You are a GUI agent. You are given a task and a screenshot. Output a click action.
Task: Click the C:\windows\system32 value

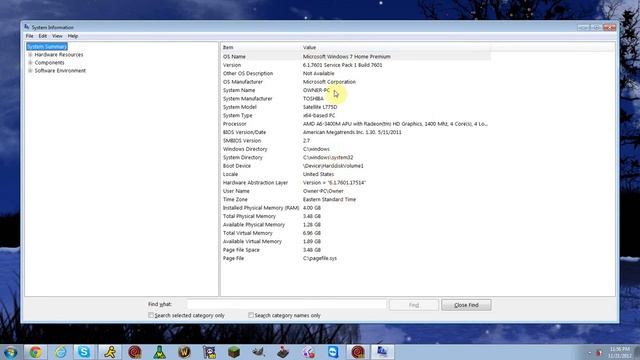(x=328, y=158)
